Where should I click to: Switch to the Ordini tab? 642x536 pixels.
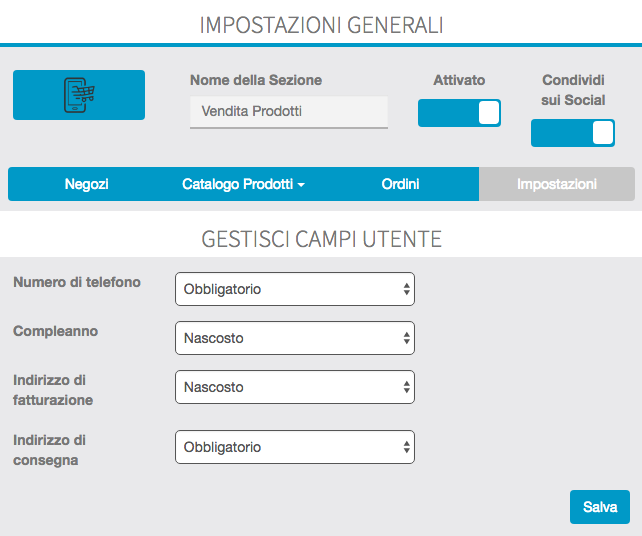click(x=400, y=184)
